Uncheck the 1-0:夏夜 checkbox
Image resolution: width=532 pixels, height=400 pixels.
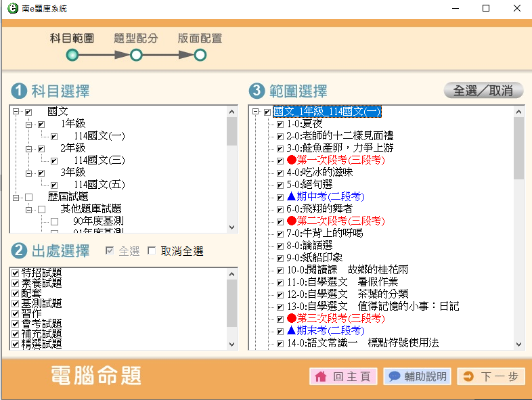click(280, 125)
